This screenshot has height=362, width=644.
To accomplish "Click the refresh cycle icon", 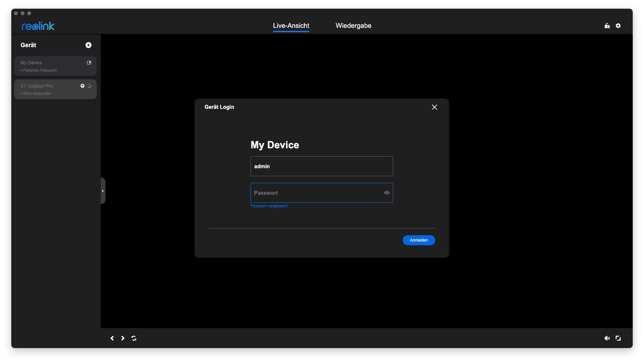I will point(134,338).
